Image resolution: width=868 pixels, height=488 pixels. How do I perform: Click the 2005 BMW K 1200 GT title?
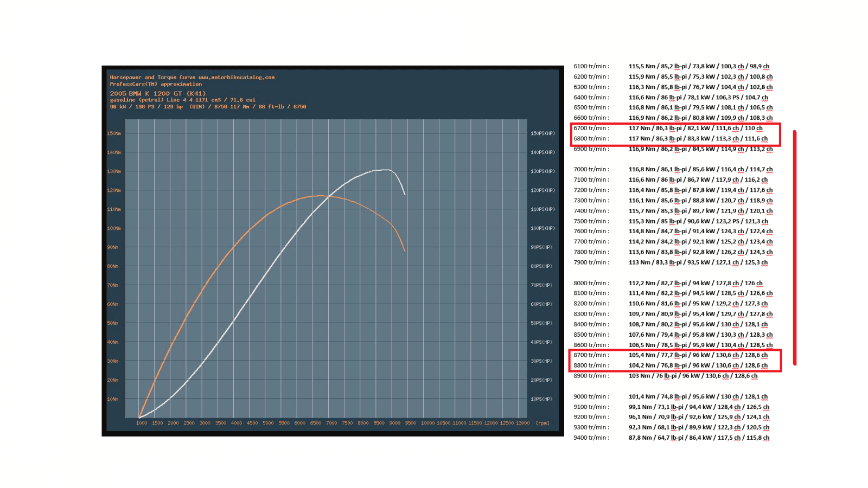158,93
